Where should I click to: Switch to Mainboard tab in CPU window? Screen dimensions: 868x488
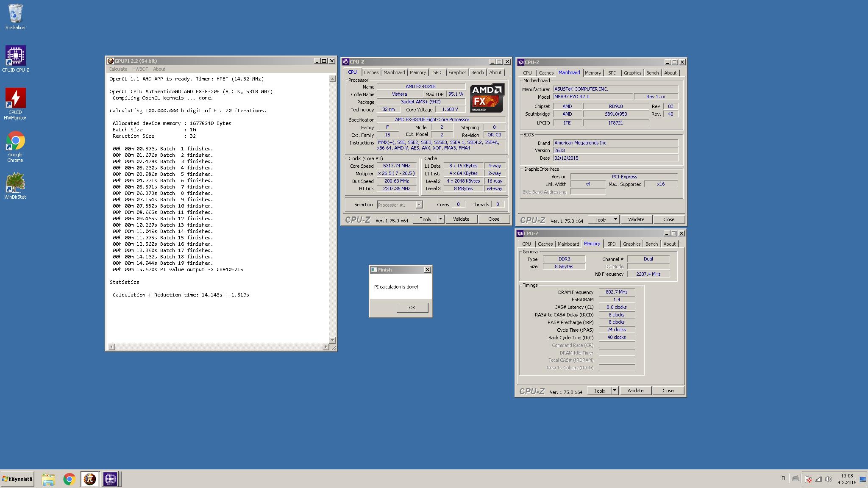394,72
